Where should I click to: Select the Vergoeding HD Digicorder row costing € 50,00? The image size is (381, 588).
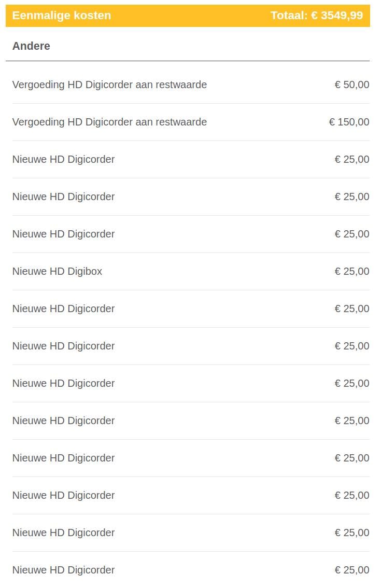[109, 85]
